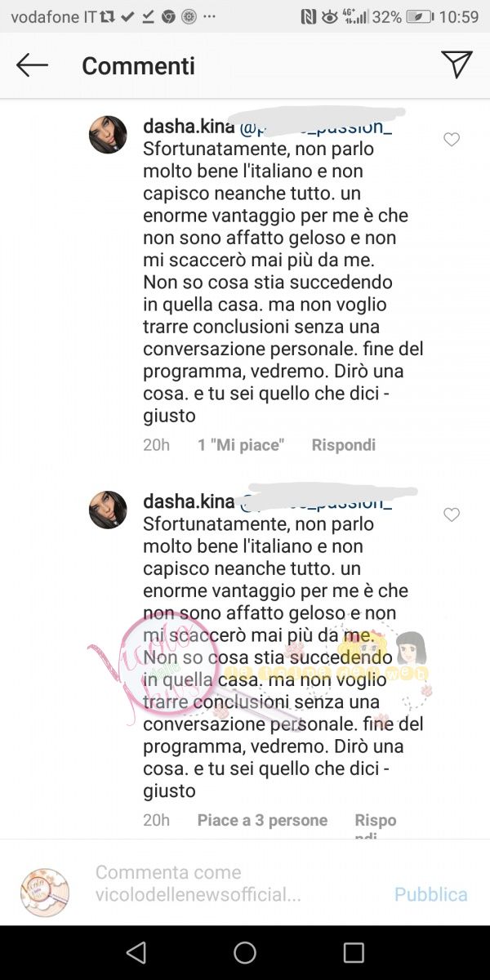Tap the Android back triangle button
Image resolution: width=490 pixels, height=980 pixels.
pyautogui.click(x=136, y=952)
